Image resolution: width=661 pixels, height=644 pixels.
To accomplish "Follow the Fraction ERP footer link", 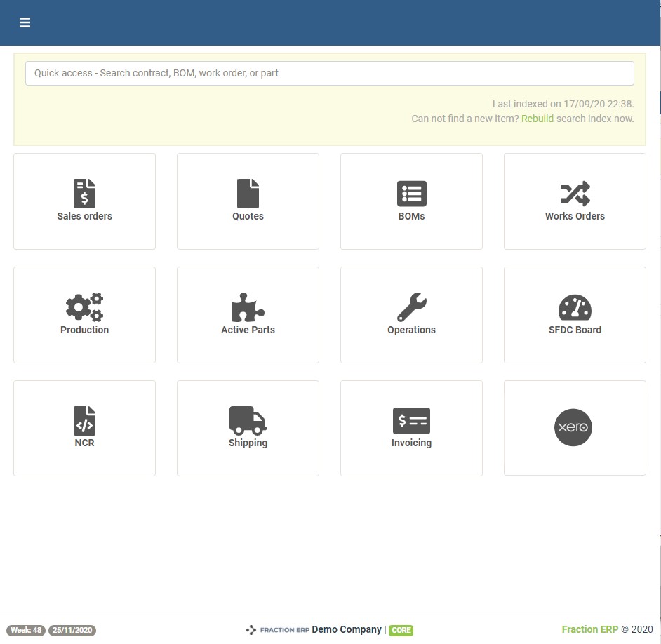I will [589, 629].
